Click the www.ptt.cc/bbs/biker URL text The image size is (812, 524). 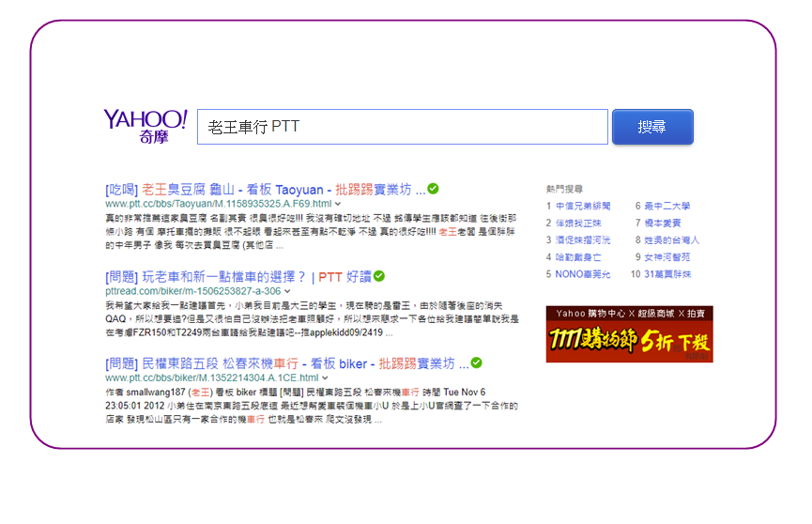(x=212, y=378)
